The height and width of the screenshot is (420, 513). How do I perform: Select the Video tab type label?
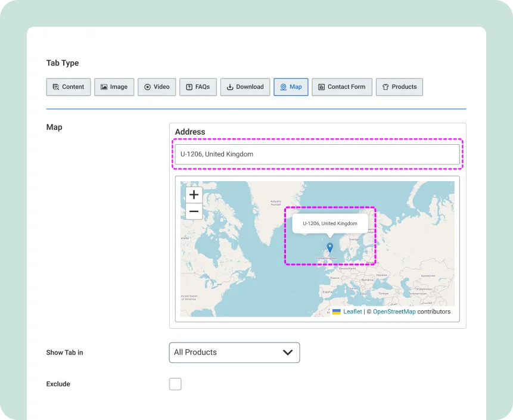pyautogui.click(x=161, y=87)
